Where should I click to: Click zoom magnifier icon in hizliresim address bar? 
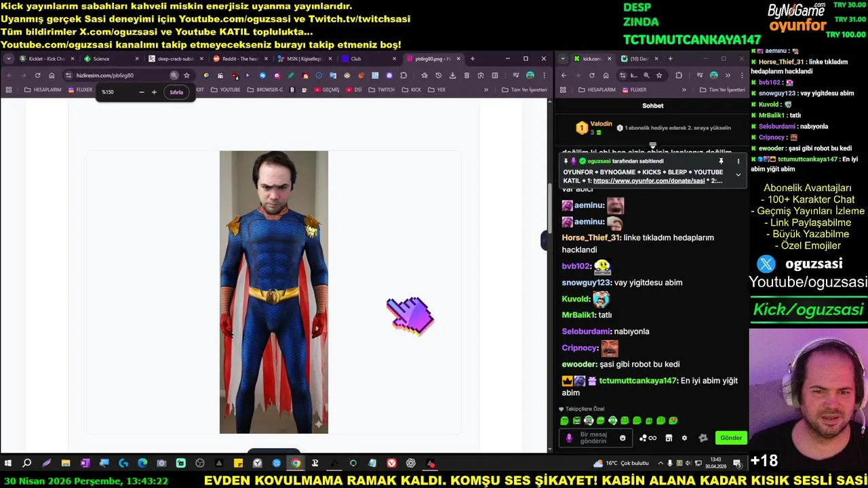pos(174,75)
